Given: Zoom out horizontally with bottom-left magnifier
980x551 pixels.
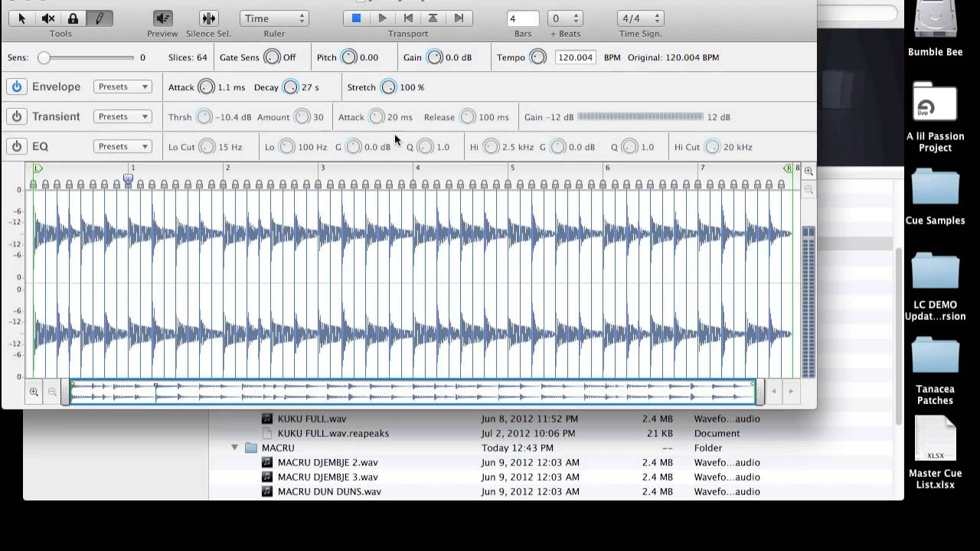Looking at the screenshot, I should tap(52, 392).
